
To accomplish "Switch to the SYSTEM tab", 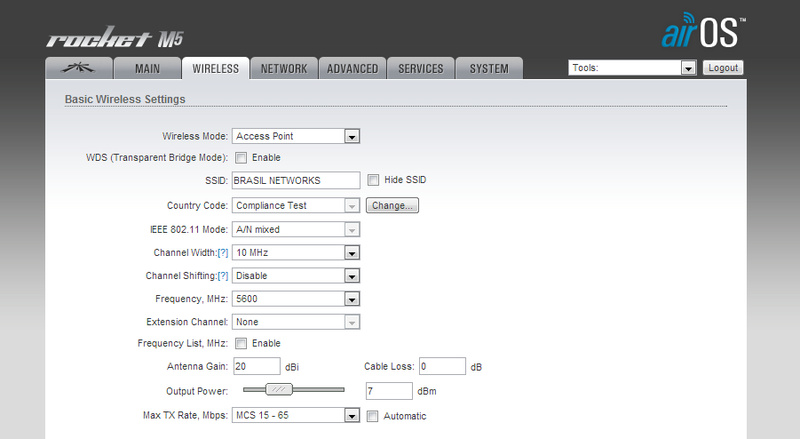I will pyautogui.click(x=489, y=68).
